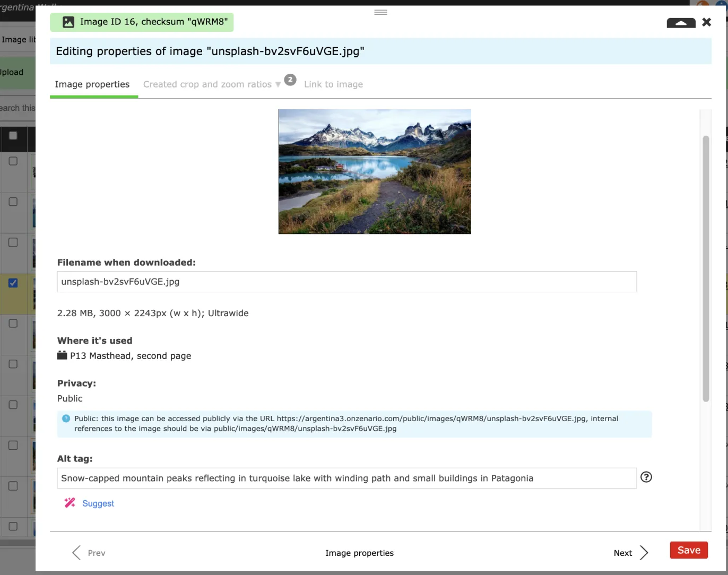The image size is (728, 575).
Task: Open the badge showing 2 crop ratios
Action: coord(290,80)
